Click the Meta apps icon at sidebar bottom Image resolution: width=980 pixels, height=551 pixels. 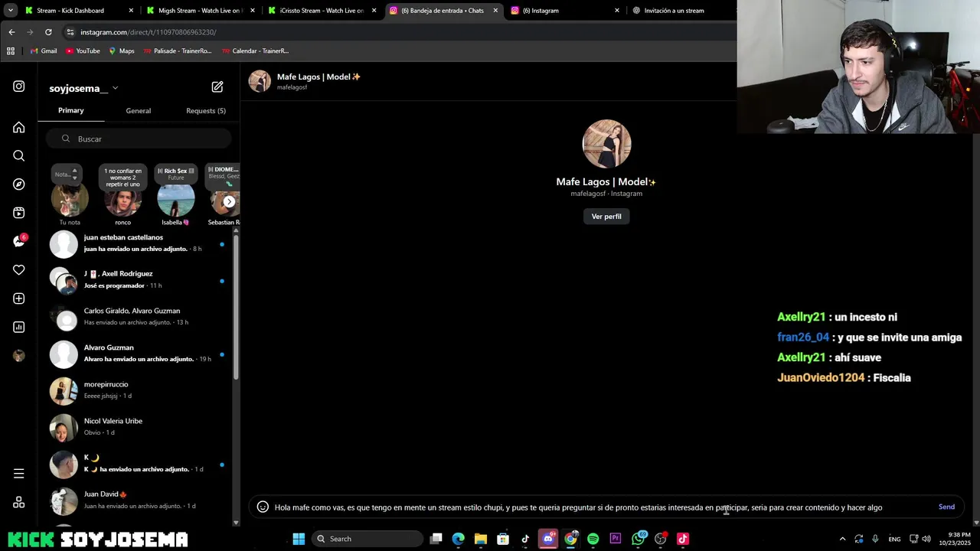click(18, 502)
